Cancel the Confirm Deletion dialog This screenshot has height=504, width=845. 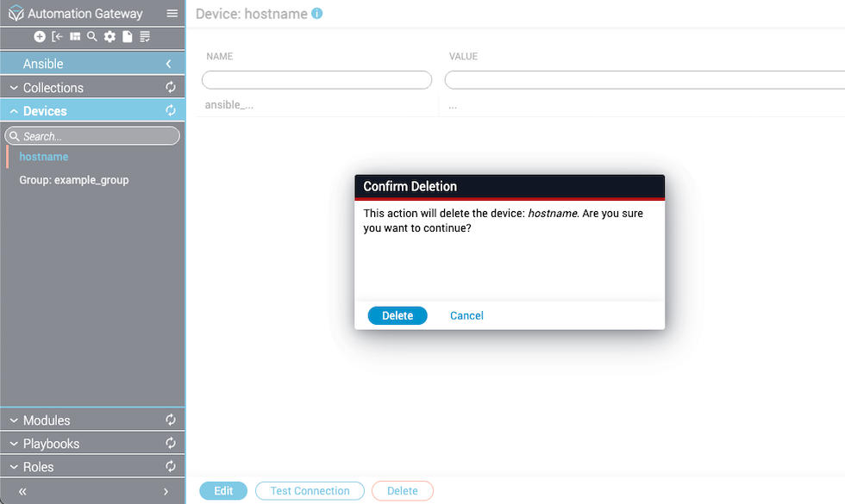pyautogui.click(x=466, y=315)
